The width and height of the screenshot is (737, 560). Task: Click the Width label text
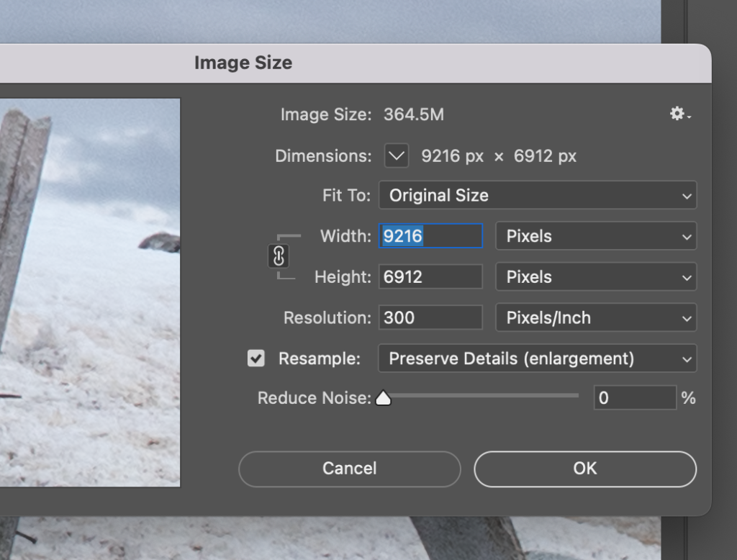click(345, 236)
